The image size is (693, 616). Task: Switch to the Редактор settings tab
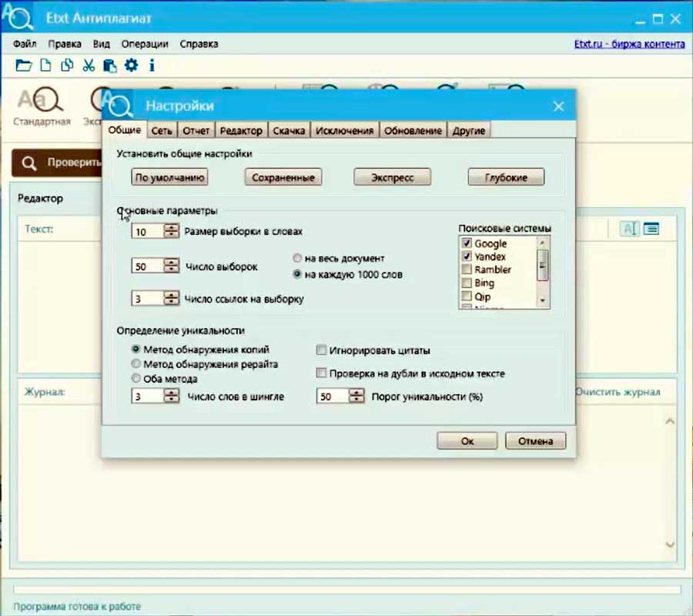(x=241, y=130)
